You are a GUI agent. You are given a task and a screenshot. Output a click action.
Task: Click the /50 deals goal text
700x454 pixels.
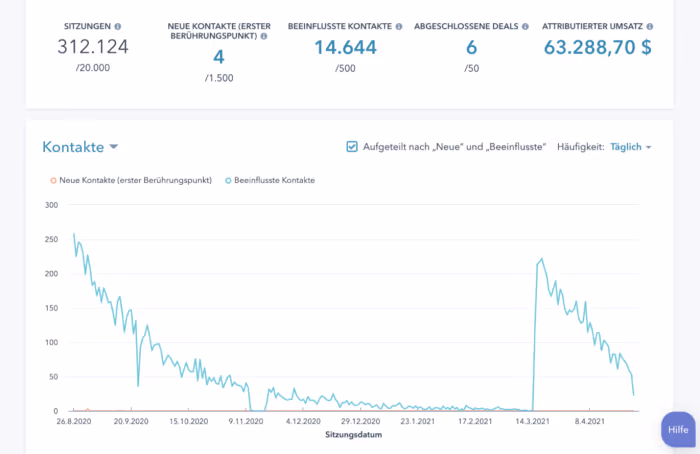point(471,68)
